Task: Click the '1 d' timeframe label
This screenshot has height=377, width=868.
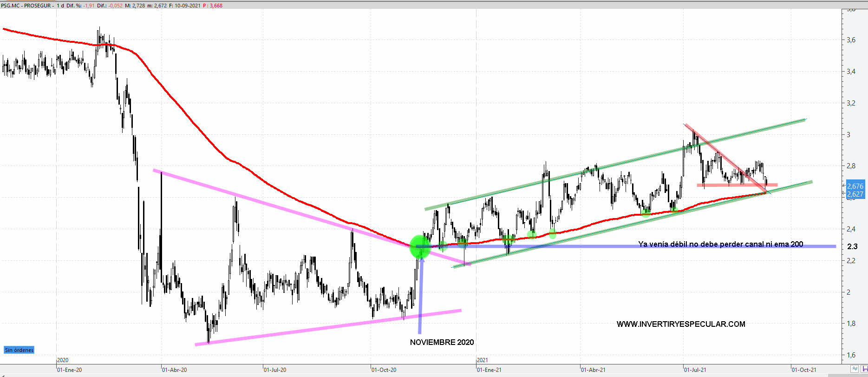Action: click(60, 6)
